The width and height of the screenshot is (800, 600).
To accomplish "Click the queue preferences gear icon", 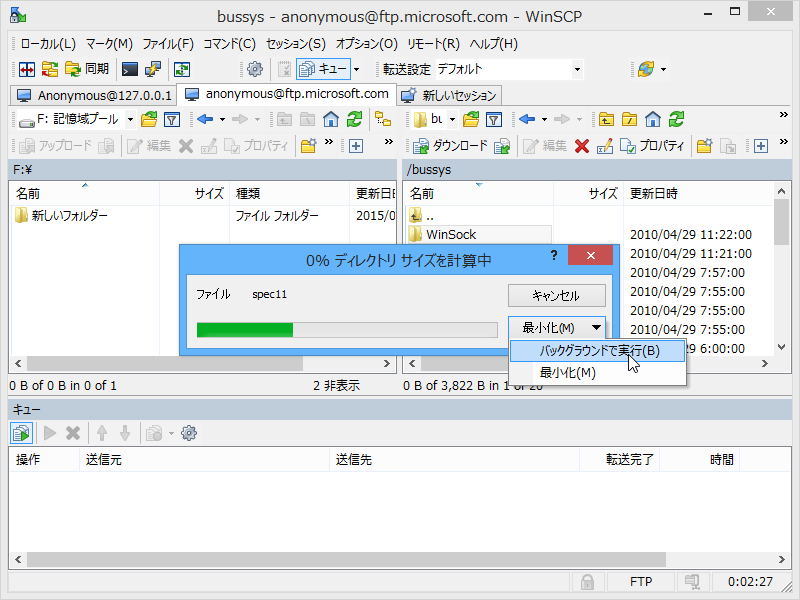I will [189, 434].
